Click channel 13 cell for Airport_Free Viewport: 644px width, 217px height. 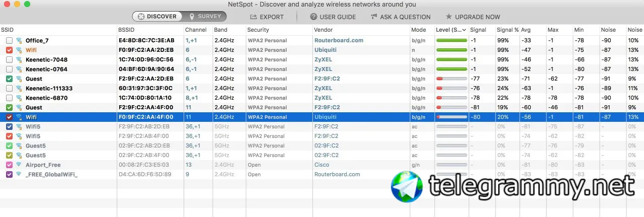189,165
